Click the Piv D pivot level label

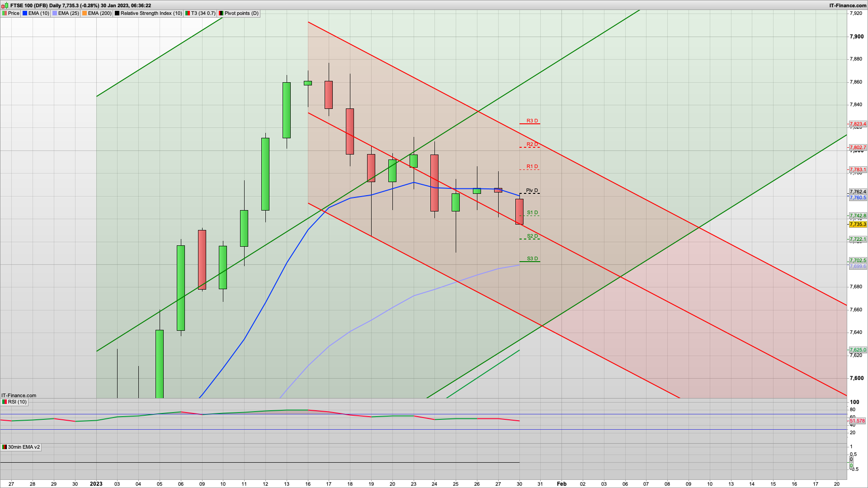coord(532,190)
